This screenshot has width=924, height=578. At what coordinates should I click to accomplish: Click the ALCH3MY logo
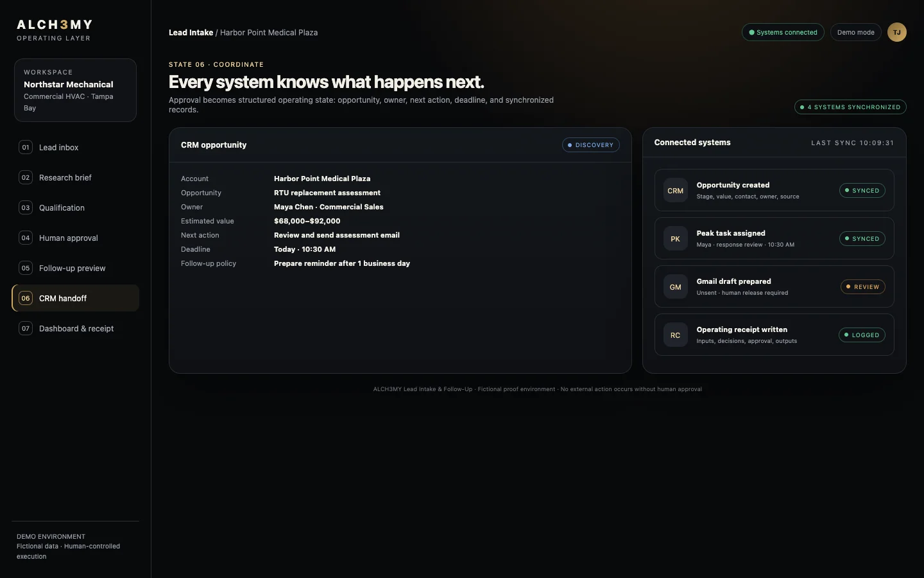click(x=55, y=24)
